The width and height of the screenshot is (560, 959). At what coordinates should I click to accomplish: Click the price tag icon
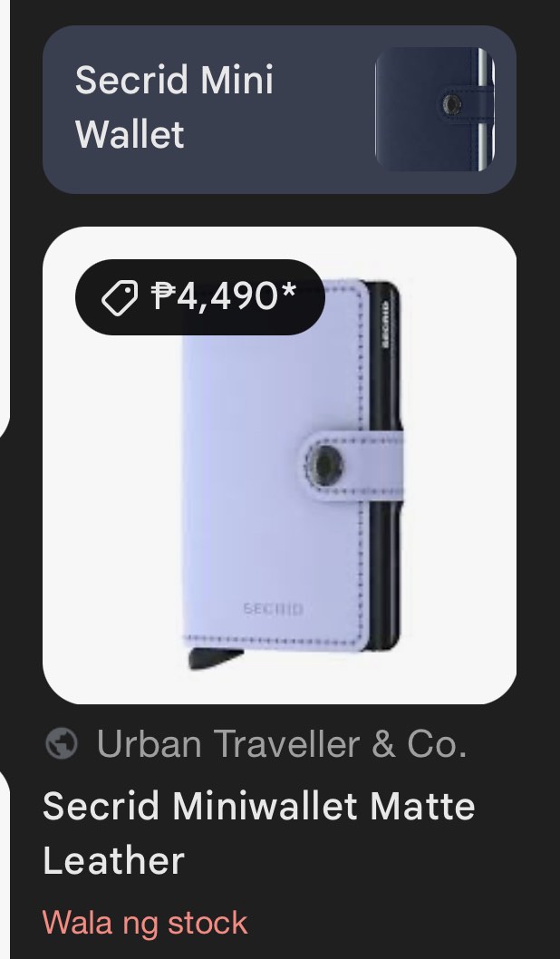pyautogui.click(x=120, y=298)
